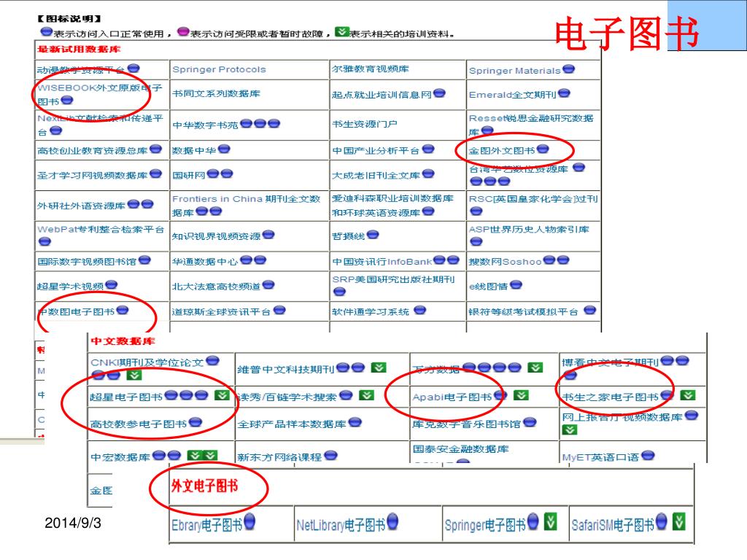Open the green training icon for 超星电子图书

(x=222, y=395)
